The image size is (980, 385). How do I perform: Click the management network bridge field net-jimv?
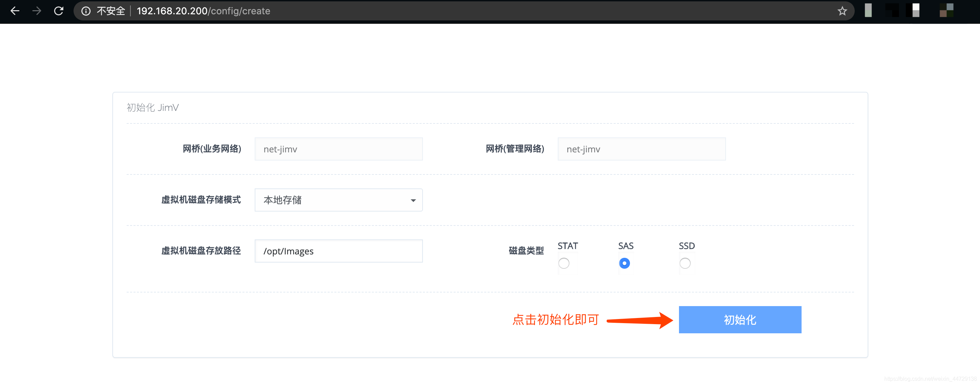coord(642,149)
